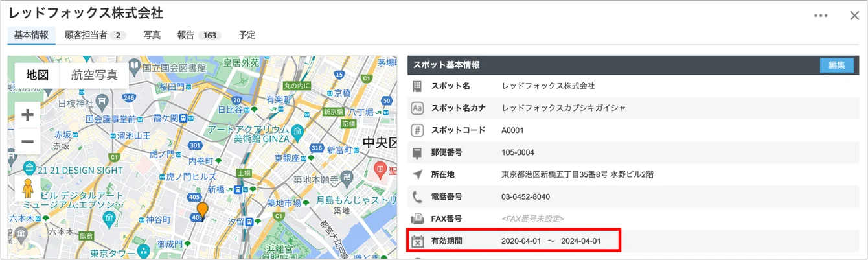Click the Street View pegman icon
Viewport: 868px width, 260px height.
click(x=28, y=187)
